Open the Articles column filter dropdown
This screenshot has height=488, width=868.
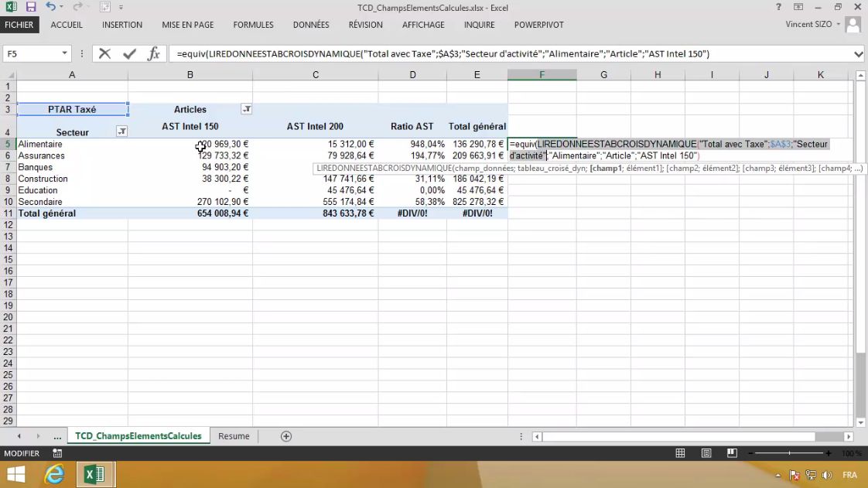(246, 110)
